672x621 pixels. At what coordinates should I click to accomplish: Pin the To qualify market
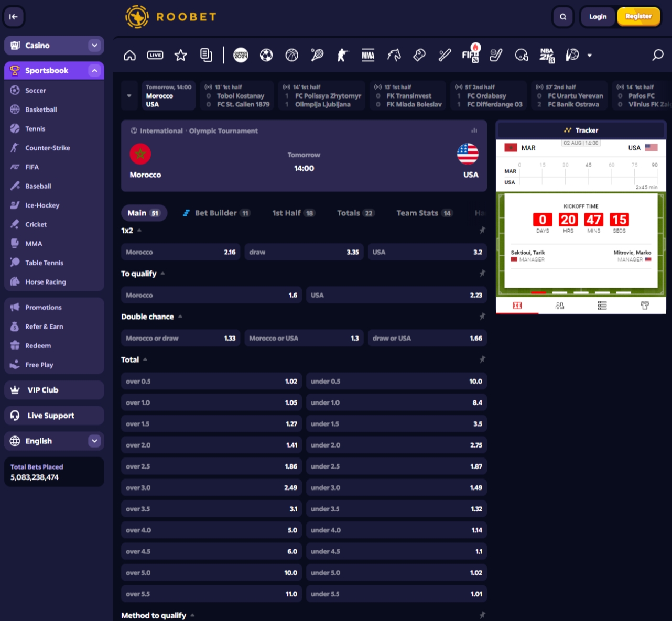point(482,273)
